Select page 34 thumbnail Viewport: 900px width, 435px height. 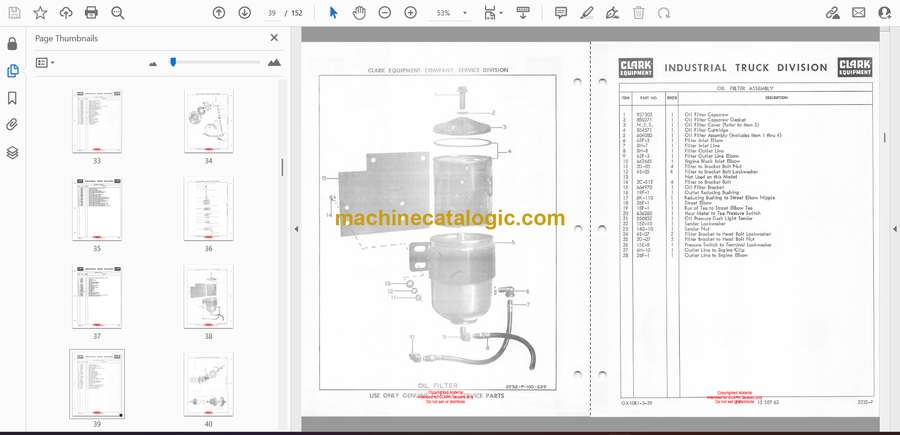(x=208, y=121)
